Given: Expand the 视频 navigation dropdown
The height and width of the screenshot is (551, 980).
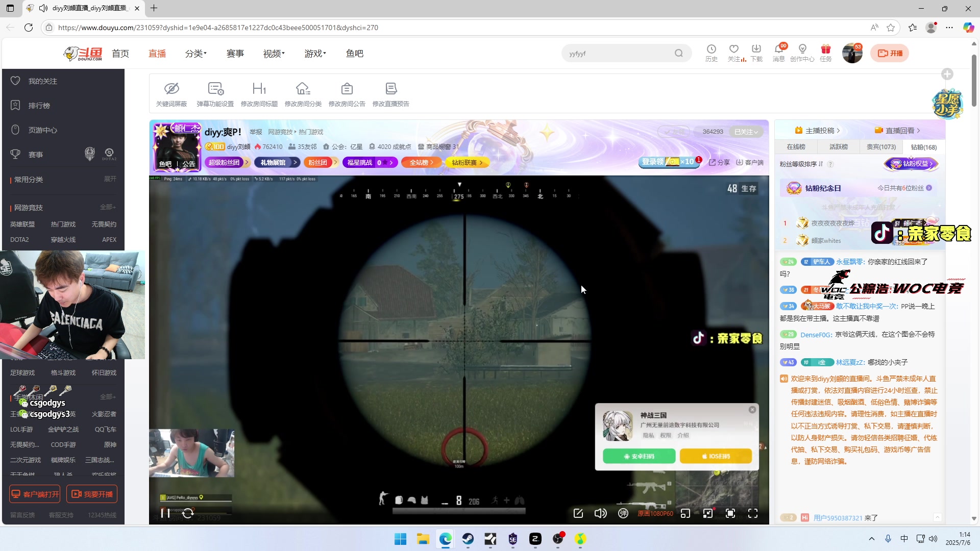Looking at the screenshot, I should 274,54.
